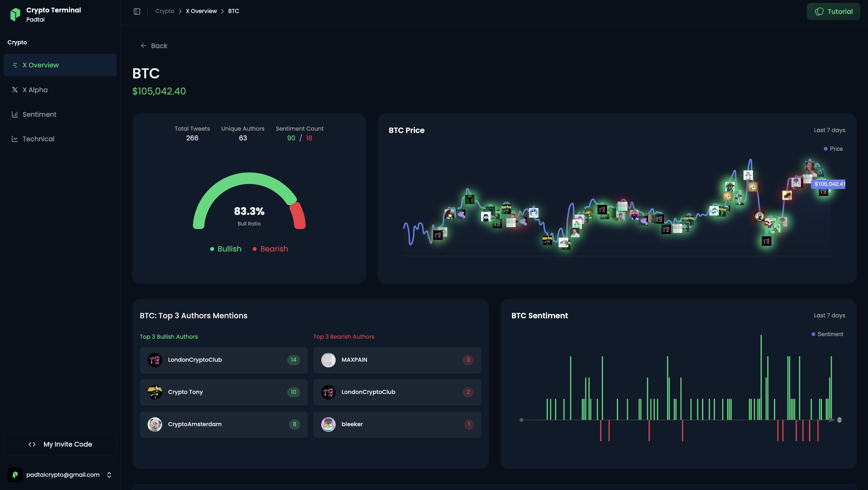Click the LondonCryptoClub avatar in bullish list
Viewport: 868px width, 490px height.
coord(155,360)
